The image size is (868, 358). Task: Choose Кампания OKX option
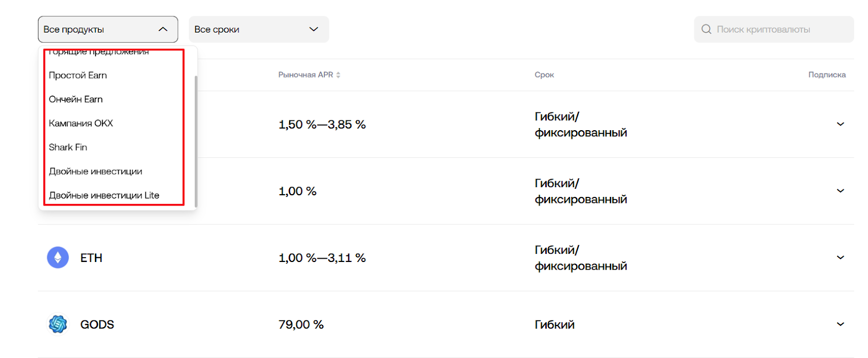coord(81,123)
